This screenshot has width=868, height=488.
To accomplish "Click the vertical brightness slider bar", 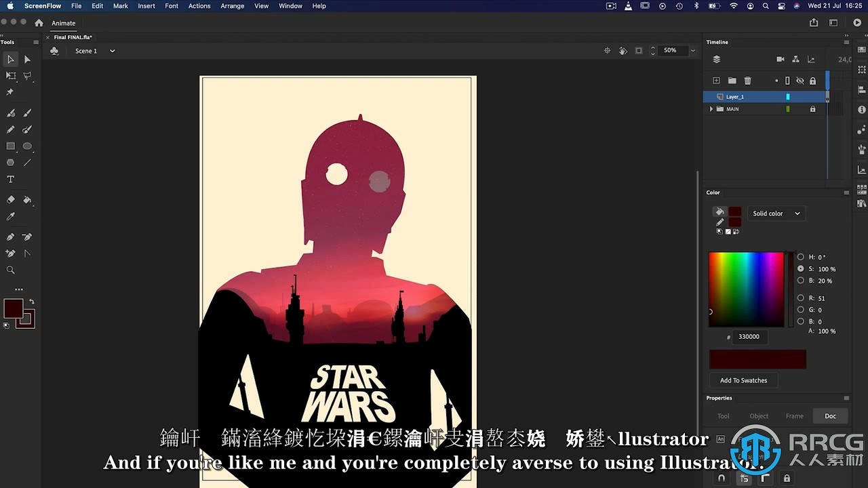I will pos(789,289).
